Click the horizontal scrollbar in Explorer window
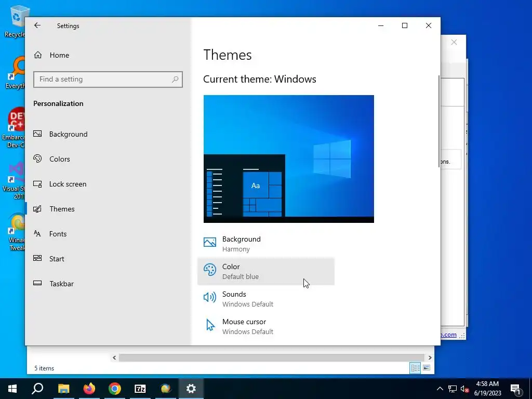The height and width of the screenshot is (399, 532). click(x=271, y=357)
